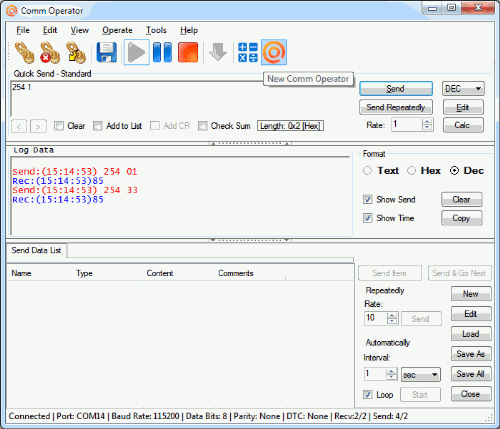Click the Save All button
This screenshot has width=500, height=429.
(x=471, y=374)
